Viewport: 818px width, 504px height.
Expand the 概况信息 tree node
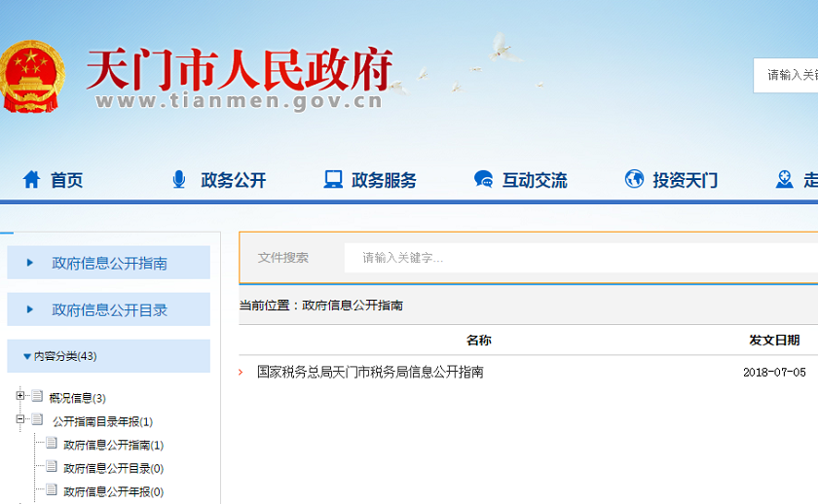point(20,397)
